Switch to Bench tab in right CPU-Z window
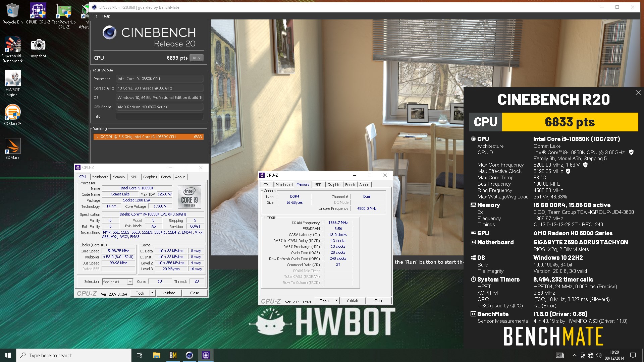This screenshot has height=362, width=644. coord(350,185)
